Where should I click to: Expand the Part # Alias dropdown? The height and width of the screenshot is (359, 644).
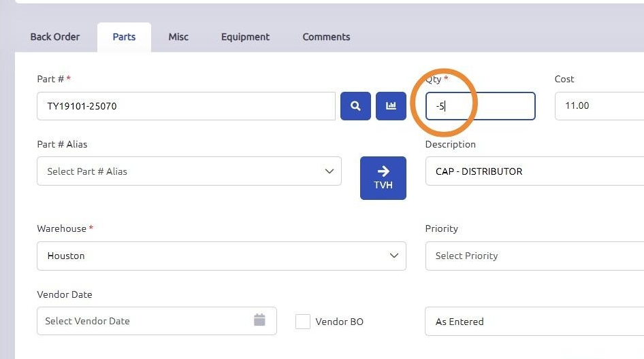point(189,171)
